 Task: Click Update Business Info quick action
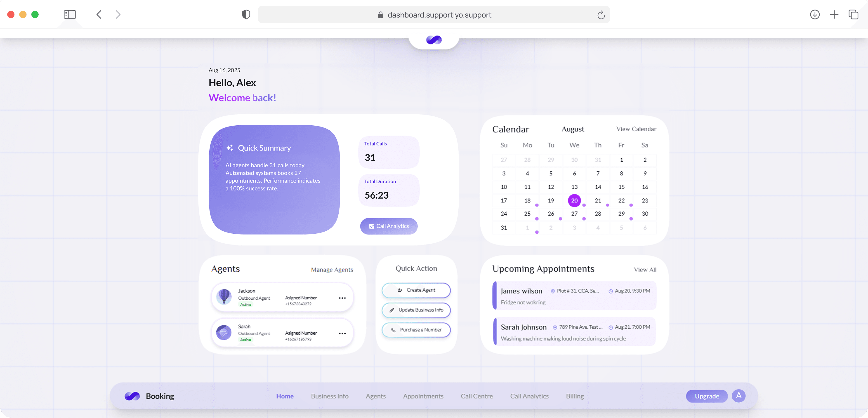click(416, 310)
